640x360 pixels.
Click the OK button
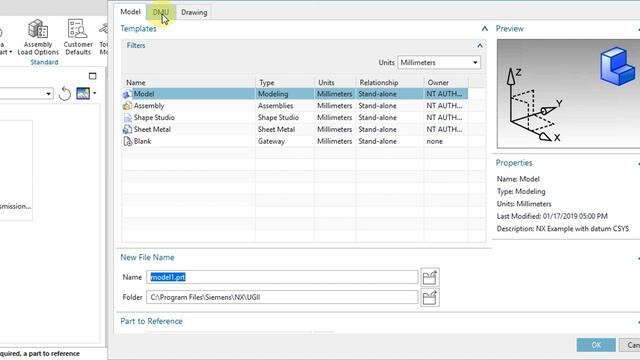click(596, 345)
